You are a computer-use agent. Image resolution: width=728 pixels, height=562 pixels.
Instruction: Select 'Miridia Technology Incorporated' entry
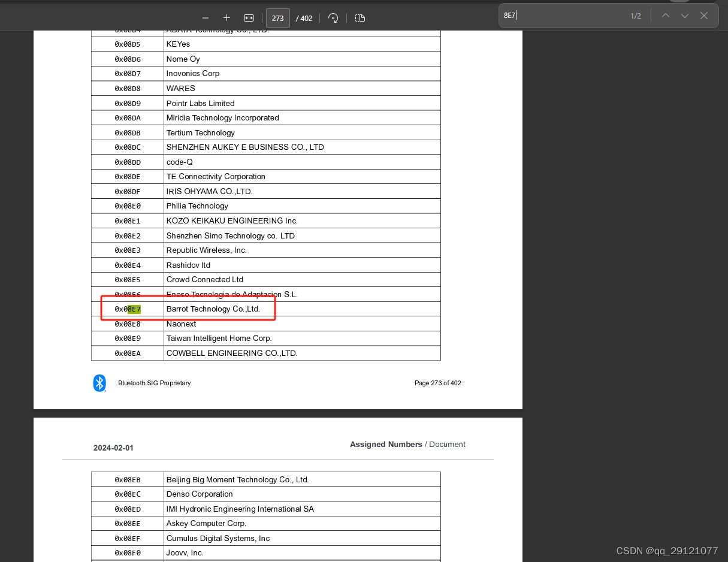[223, 118]
